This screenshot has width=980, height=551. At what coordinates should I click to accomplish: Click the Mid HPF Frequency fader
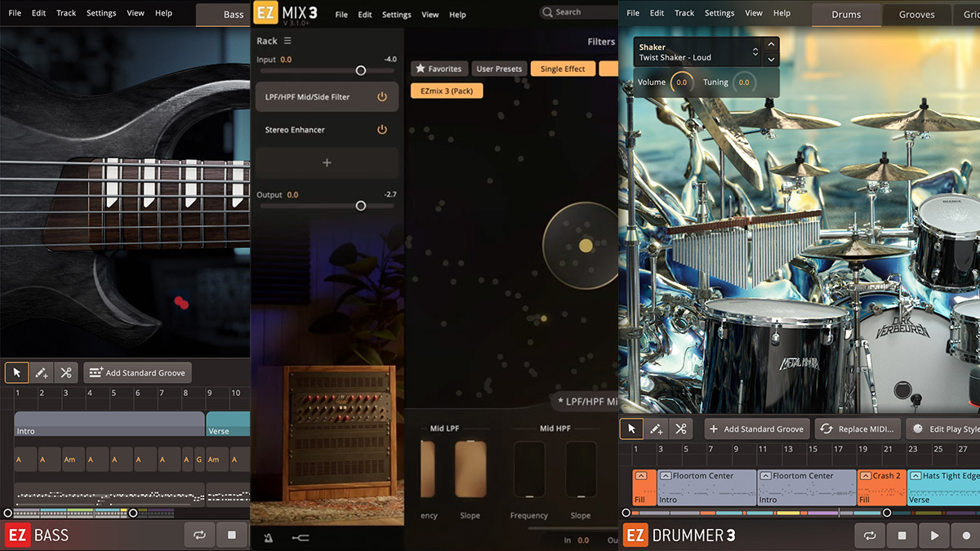pos(529,469)
